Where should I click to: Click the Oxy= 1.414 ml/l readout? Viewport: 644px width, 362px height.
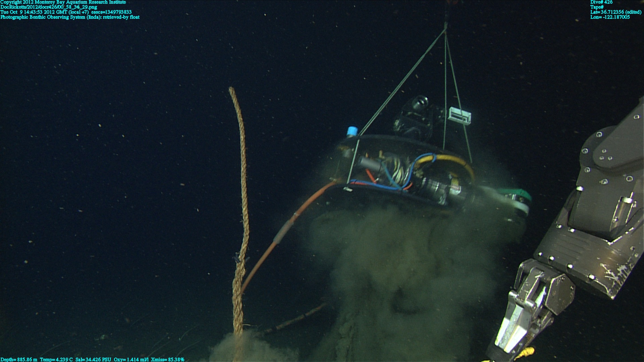(x=131, y=359)
